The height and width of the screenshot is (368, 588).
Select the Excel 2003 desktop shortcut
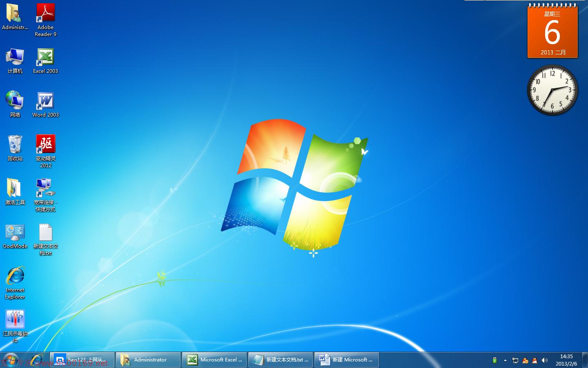(45, 61)
